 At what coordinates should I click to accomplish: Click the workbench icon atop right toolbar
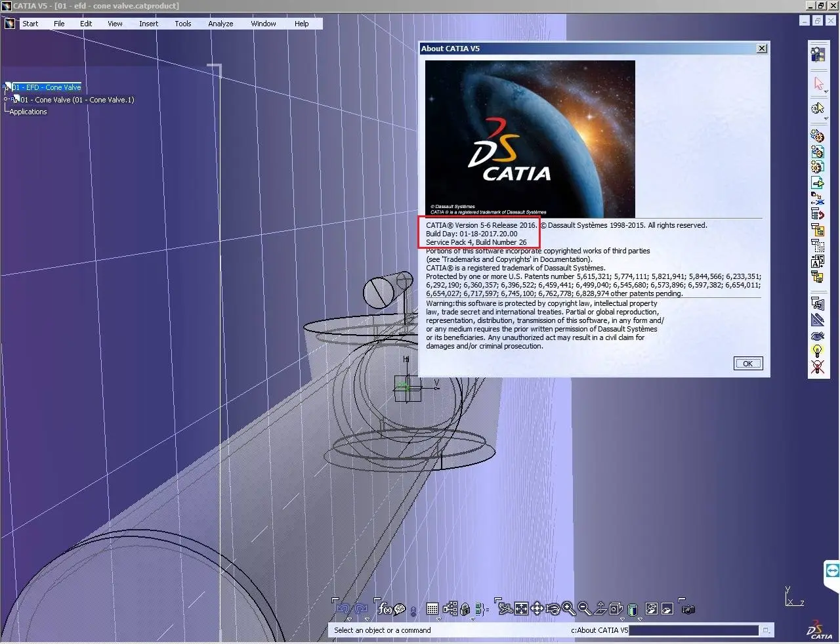[x=817, y=54]
